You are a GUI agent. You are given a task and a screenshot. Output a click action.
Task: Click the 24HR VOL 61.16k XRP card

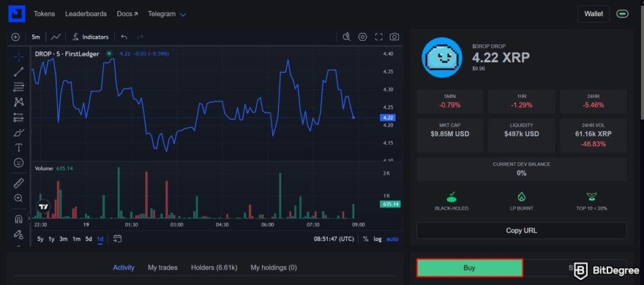tap(594, 135)
